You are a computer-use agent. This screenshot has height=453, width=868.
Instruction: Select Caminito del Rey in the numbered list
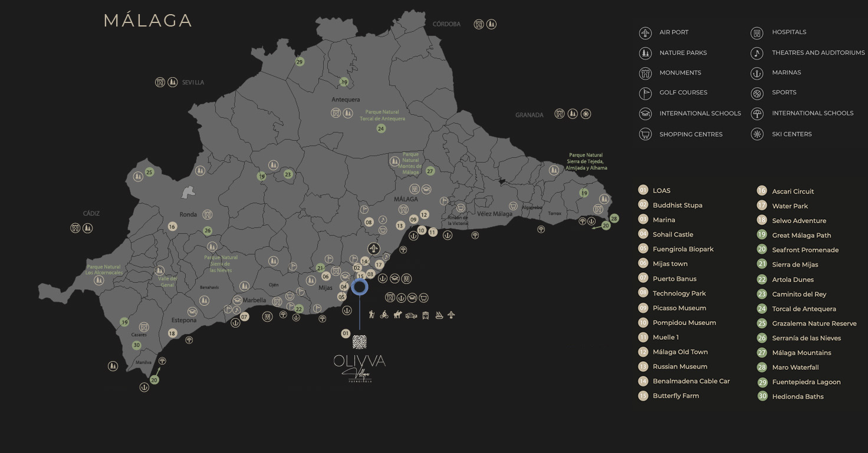pos(799,295)
